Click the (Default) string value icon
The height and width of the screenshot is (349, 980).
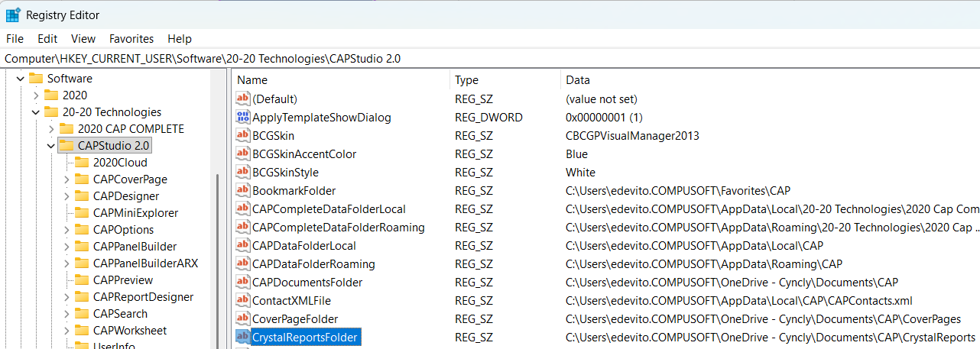pos(243,99)
